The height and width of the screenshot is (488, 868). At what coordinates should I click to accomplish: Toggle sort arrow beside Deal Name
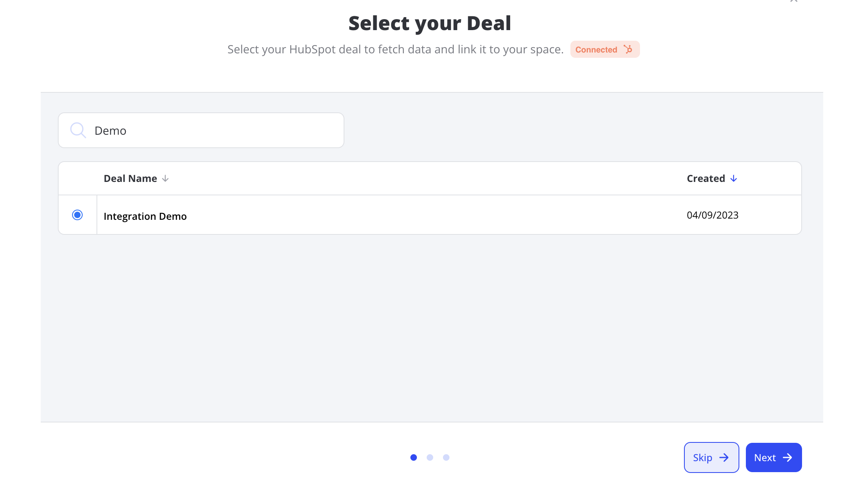point(165,179)
